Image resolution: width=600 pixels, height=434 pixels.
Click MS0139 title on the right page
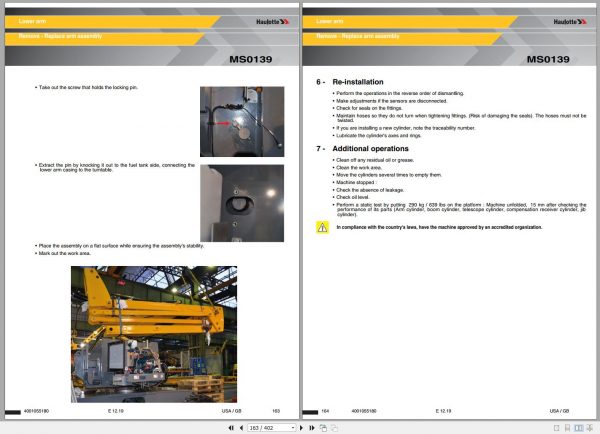pyautogui.click(x=548, y=59)
